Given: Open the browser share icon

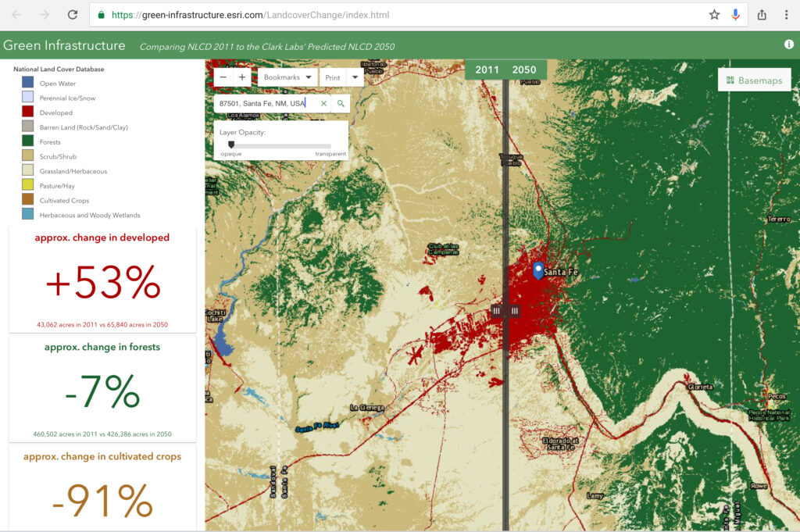Looking at the screenshot, I should (x=762, y=15).
